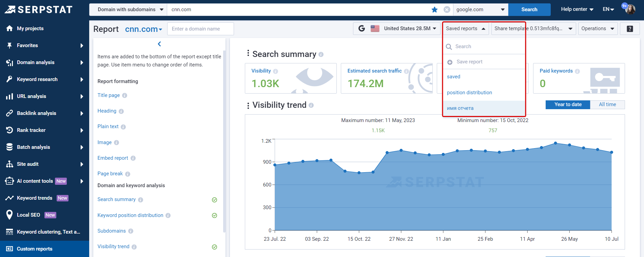
Task: Click Keyword position distribution link
Action: (x=130, y=215)
